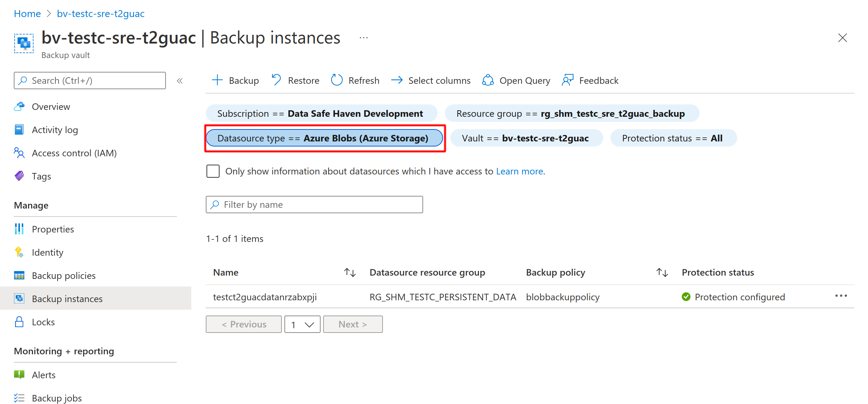This screenshot has height=404, width=868.
Task: Click the Backup policies table icon
Action: click(19, 275)
